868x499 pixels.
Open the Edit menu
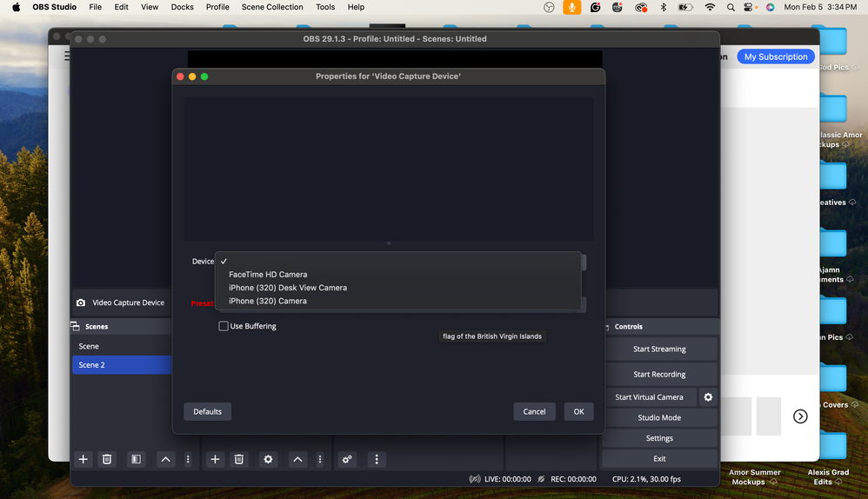click(121, 7)
